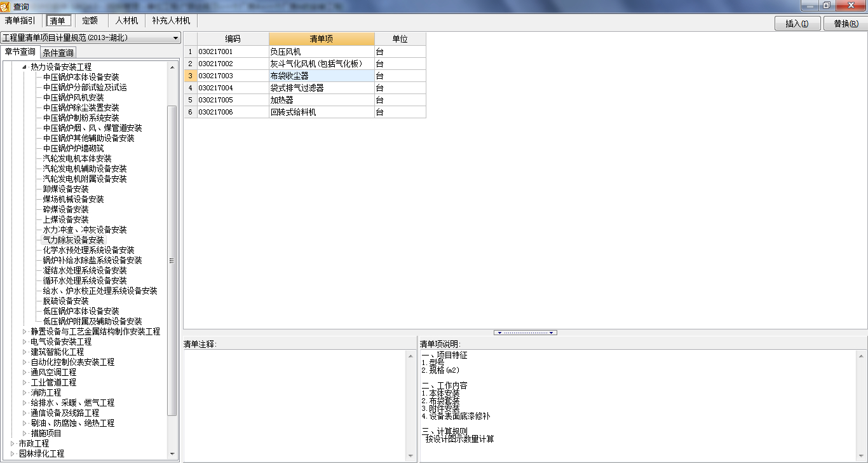Click the tree panel vertical scrollbar
The width and height of the screenshot is (868, 463).
[x=172, y=261]
